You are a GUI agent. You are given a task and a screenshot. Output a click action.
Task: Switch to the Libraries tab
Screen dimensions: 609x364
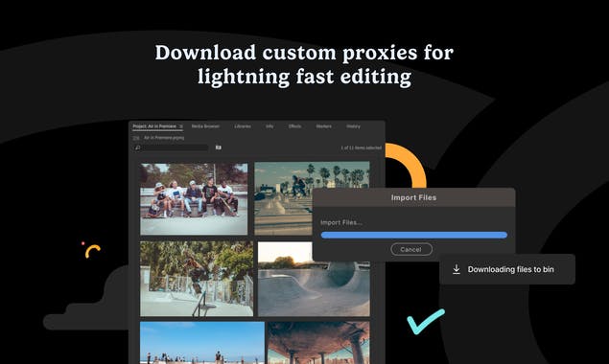[243, 126]
